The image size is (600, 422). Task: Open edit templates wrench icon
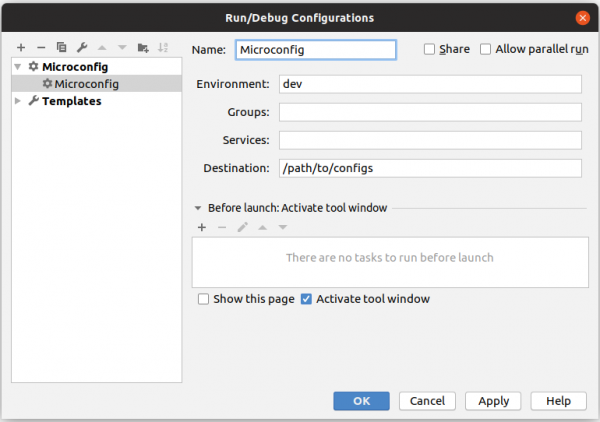[x=81, y=47]
